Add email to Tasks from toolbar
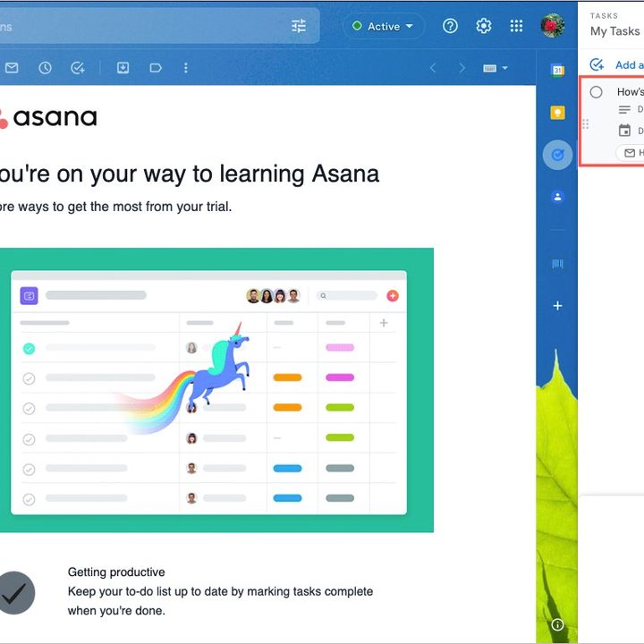Viewport: 644px width, 644px height. pyautogui.click(x=78, y=68)
